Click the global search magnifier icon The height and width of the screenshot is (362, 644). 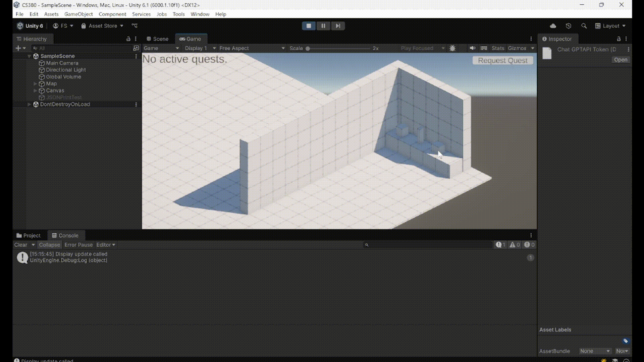584,26
